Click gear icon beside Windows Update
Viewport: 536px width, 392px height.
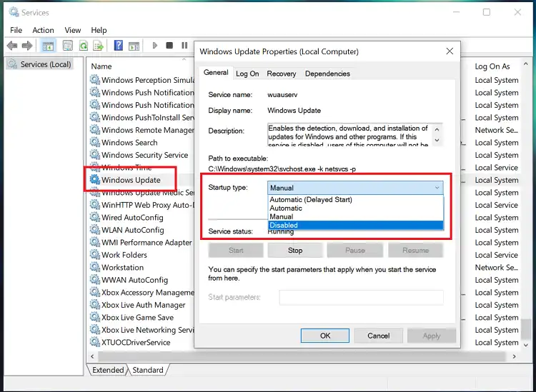coord(94,180)
